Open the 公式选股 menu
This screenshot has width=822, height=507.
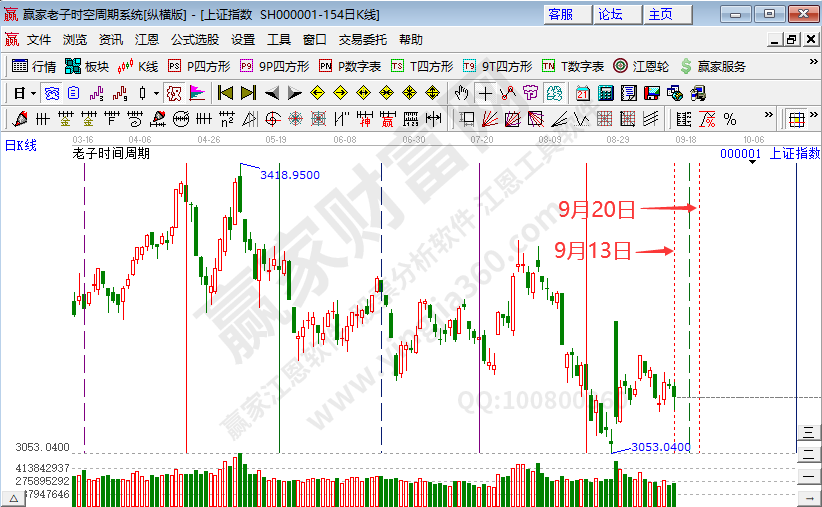[x=195, y=40]
